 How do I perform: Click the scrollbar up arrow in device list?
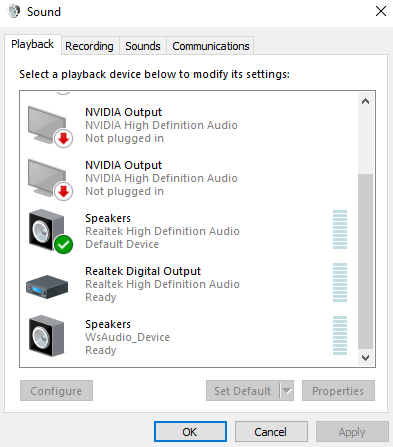pyautogui.click(x=365, y=101)
